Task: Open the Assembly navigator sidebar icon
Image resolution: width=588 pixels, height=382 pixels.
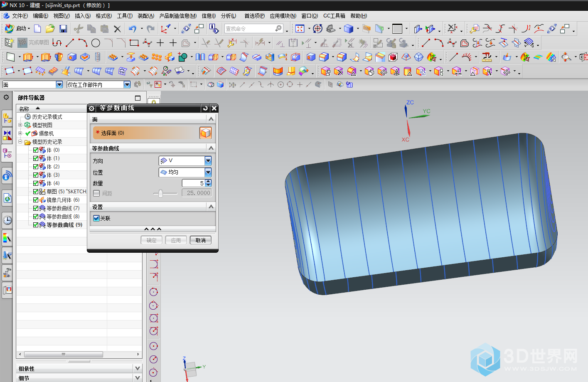Action: [7, 118]
